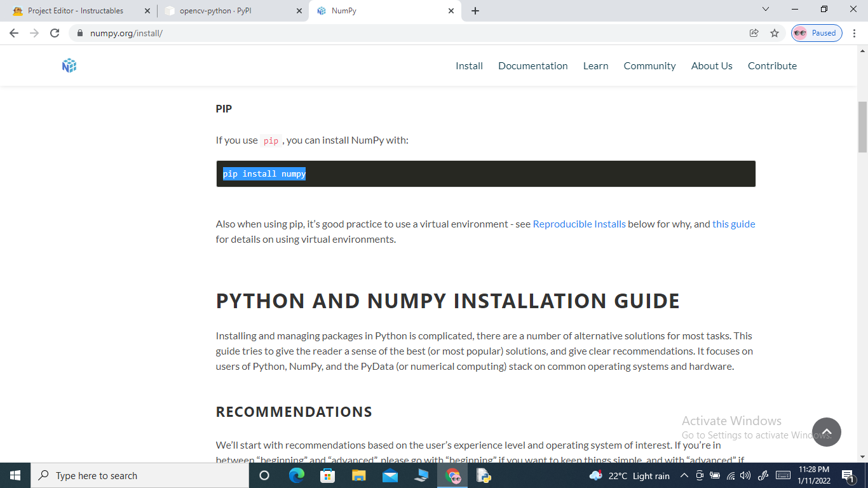Open the share icon in the address bar
Viewport: 868px width, 488px height.
(754, 33)
